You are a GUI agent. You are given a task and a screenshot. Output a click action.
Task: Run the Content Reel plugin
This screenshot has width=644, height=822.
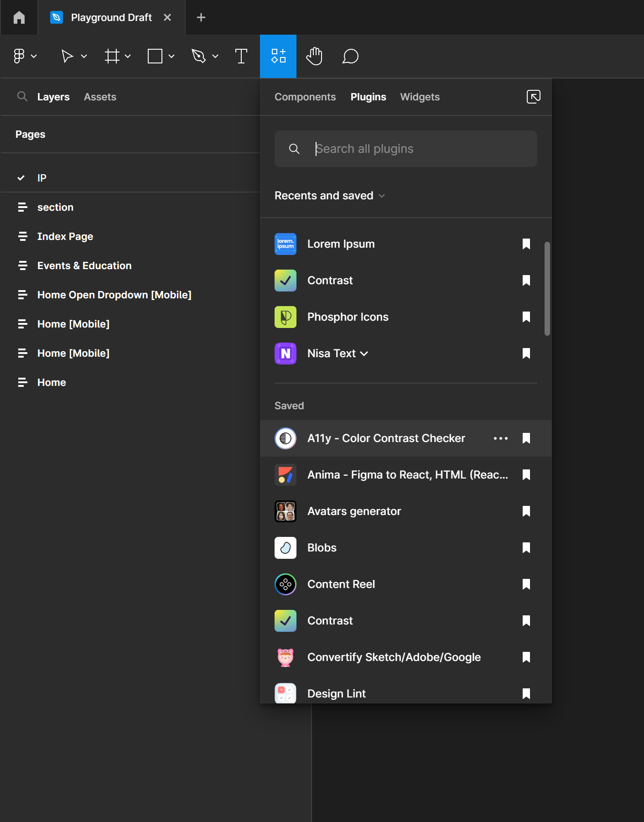point(406,584)
